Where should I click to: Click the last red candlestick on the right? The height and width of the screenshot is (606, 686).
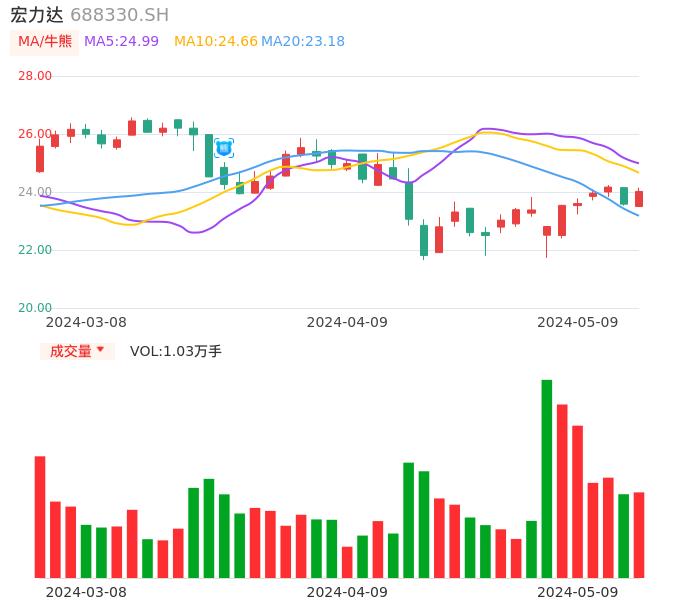tap(639, 199)
